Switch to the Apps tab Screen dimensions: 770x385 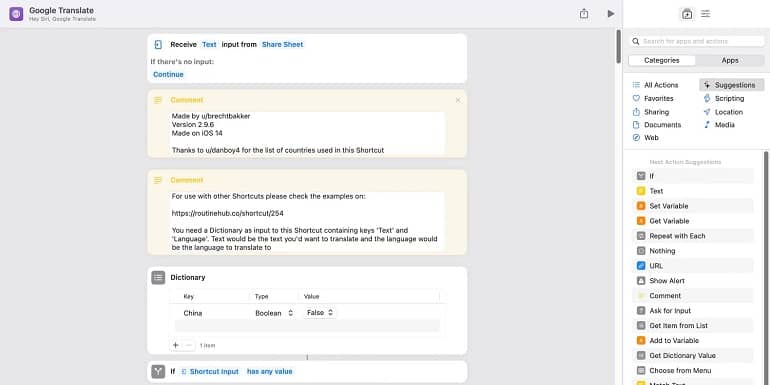[730, 60]
